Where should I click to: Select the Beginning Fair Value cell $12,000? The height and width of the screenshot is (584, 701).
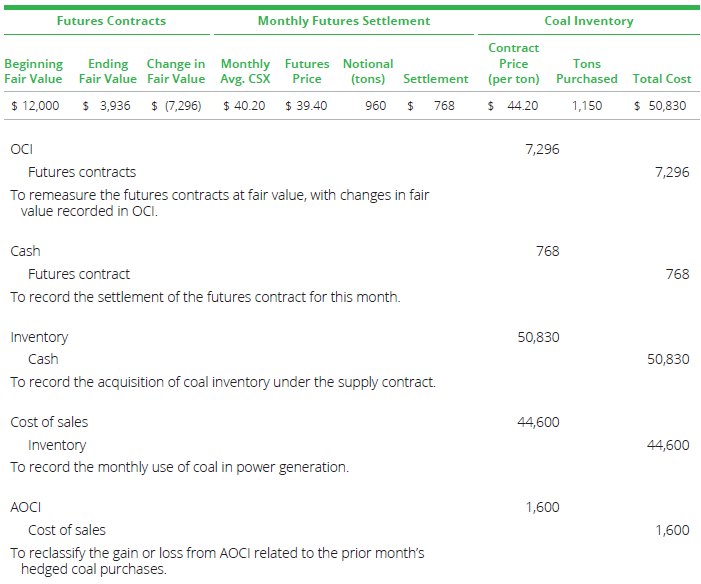pyautogui.click(x=34, y=105)
